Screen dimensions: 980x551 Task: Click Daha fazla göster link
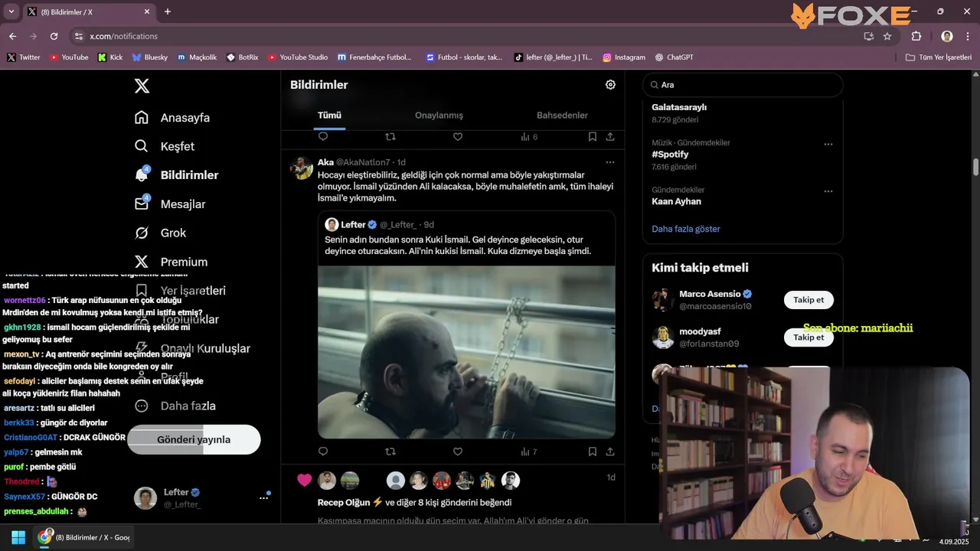click(686, 229)
